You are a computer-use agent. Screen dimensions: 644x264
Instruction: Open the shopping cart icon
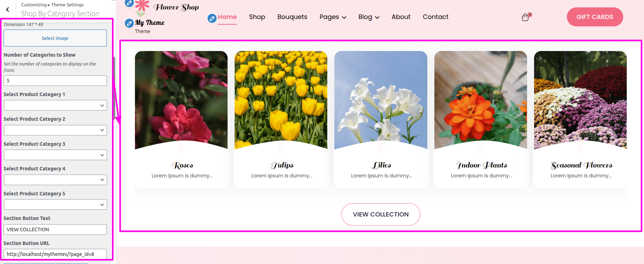525,17
